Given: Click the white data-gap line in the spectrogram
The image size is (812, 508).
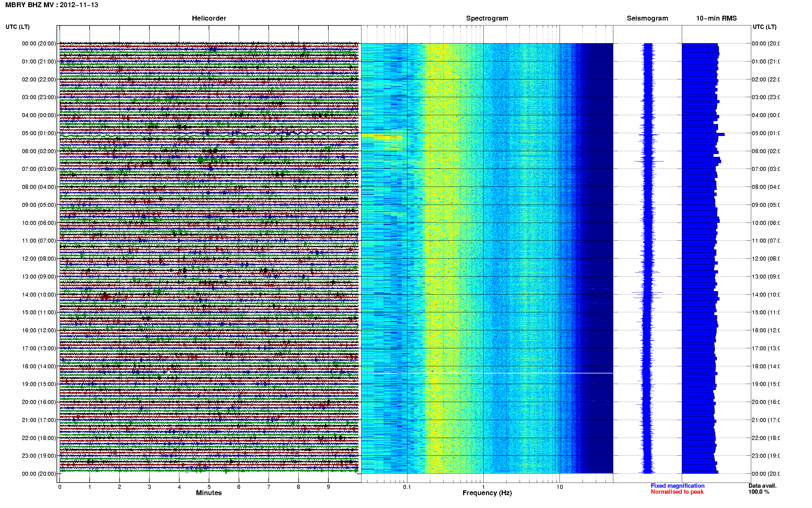Looking at the screenshot, I should (487, 373).
